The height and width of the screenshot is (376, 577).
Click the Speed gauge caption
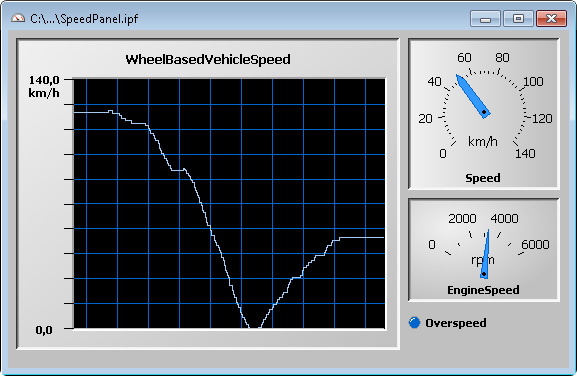click(x=482, y=178)
